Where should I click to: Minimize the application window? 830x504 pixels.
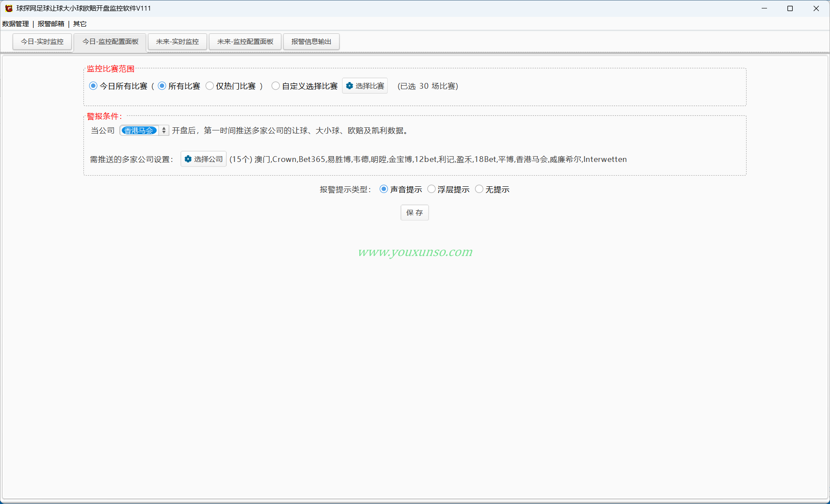click(x=764, y=8)
